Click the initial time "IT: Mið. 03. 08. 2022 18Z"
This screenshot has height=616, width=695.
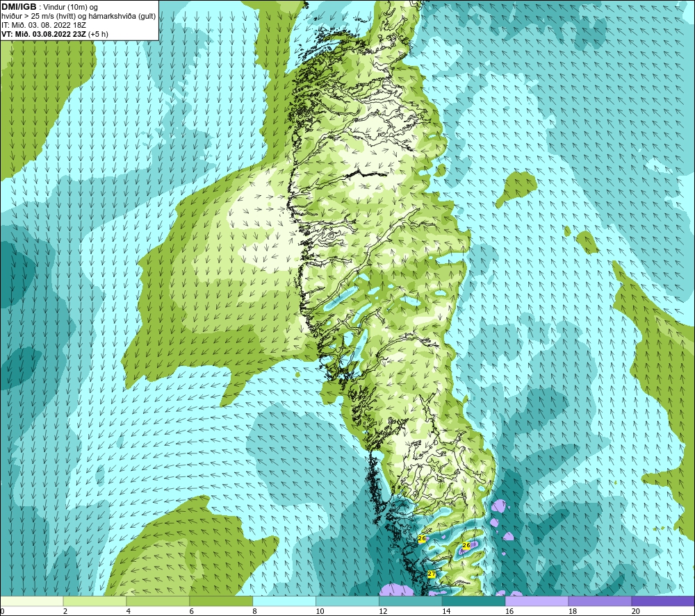(43, 25)
